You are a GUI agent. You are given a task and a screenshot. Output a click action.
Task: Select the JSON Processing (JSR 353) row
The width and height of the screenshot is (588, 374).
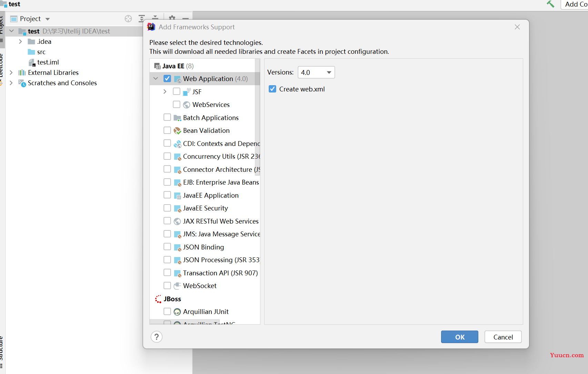coord(205,260)
